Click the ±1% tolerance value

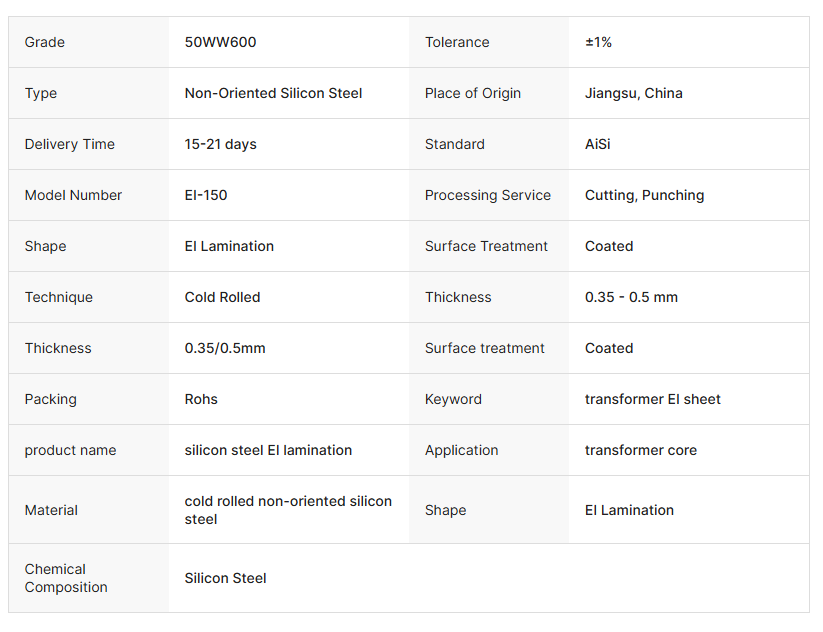598,42
